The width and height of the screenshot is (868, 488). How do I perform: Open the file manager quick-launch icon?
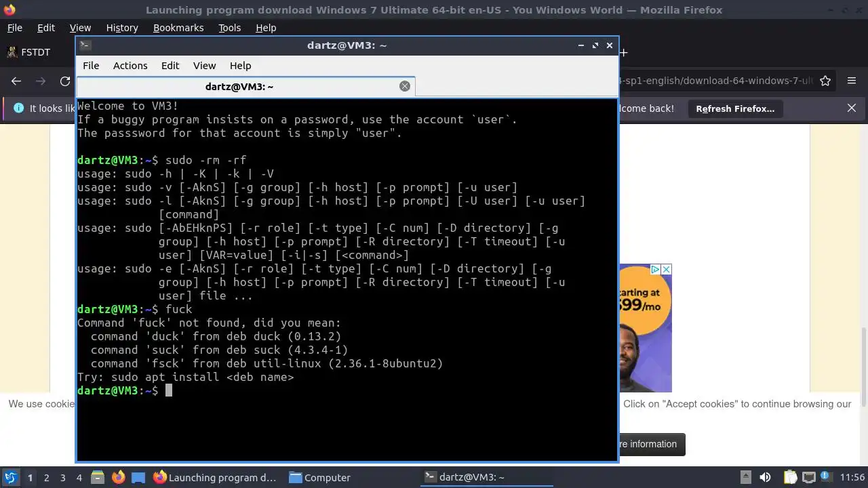point(97,477)
